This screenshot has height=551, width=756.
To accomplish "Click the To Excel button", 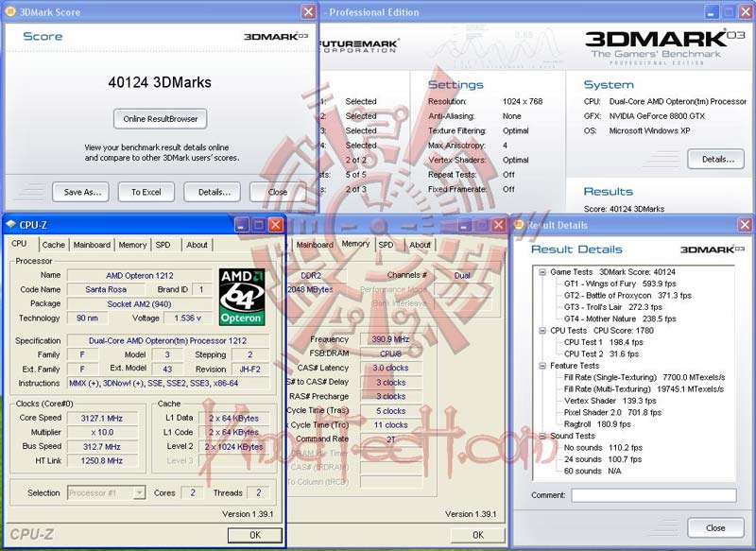I will [146, 192].
